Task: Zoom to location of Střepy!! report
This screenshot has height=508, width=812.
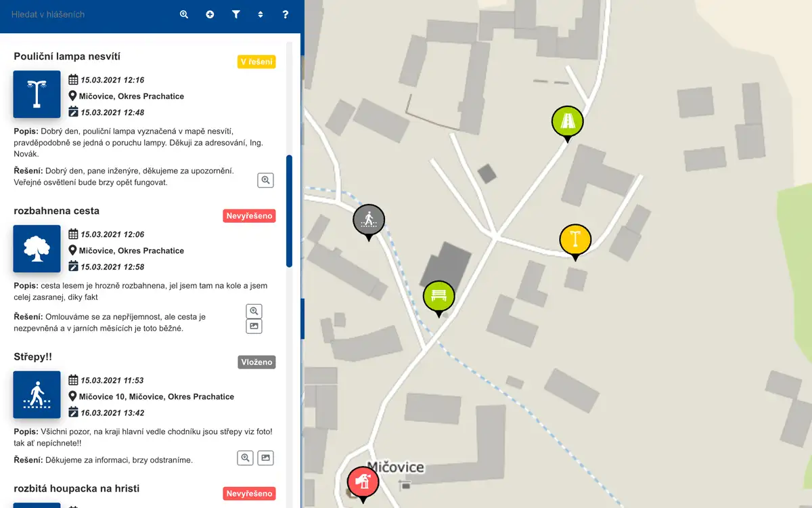Action: click(x=246, y=458)
